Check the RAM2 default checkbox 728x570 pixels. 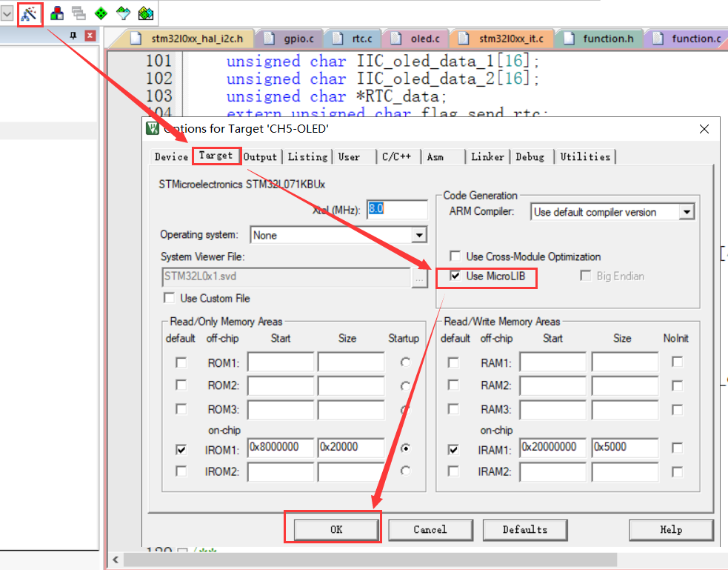click(453, 385)
